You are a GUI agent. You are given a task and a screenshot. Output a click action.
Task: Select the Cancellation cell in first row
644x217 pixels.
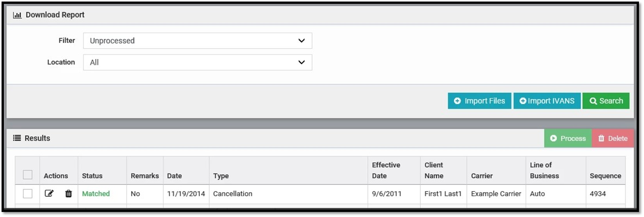tap(233, 194)
